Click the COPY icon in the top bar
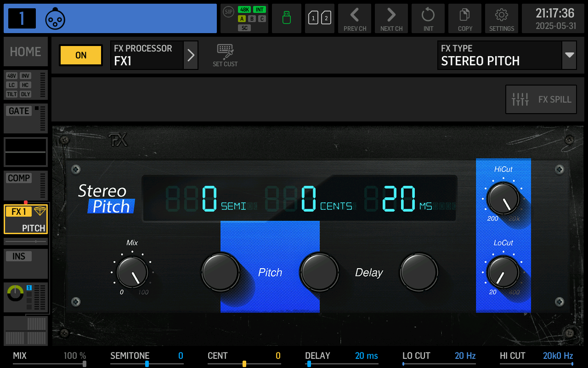The height and width of the screenshot is (368, 588). tap(465, 18)
